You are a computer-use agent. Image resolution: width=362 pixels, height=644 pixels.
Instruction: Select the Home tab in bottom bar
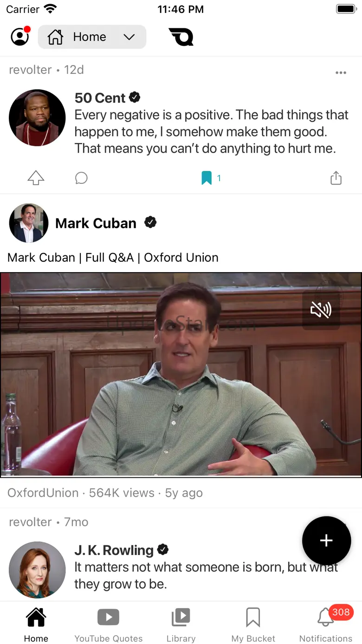coord(36,624)
